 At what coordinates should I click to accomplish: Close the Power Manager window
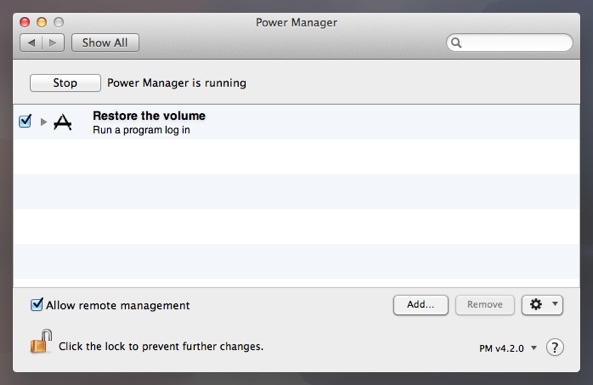[x=25, y=22]
